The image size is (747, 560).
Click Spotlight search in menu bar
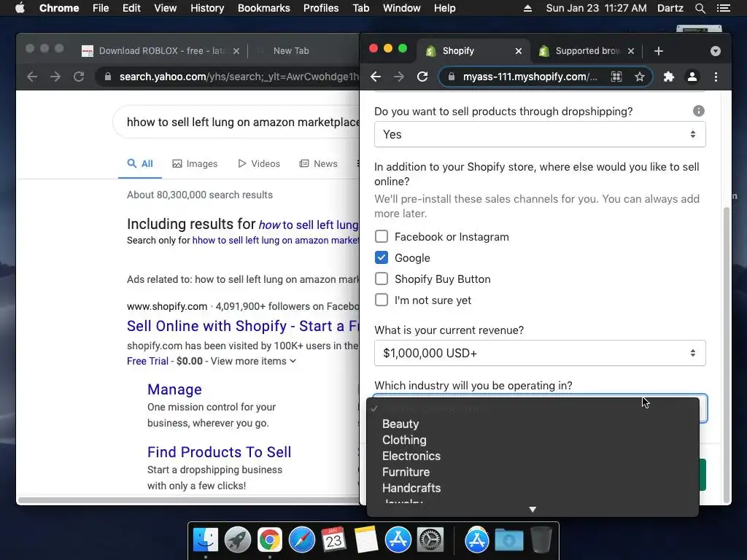tap(700, 8)
